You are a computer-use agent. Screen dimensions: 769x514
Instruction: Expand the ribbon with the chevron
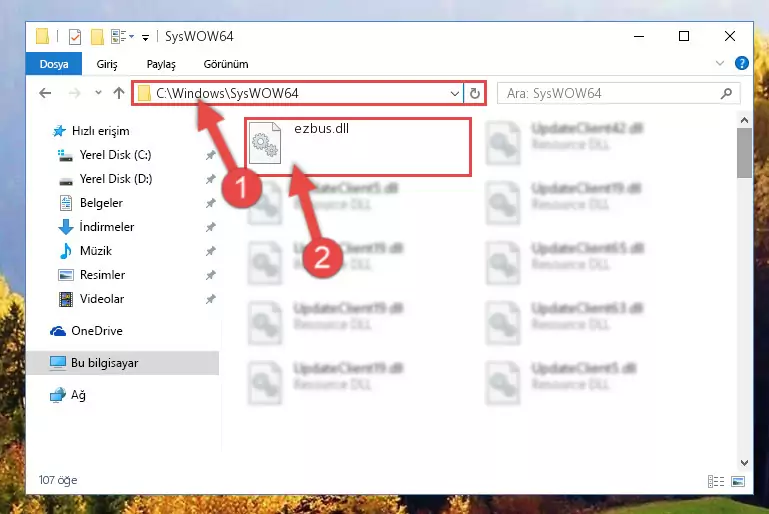click(x=719, y=63)
